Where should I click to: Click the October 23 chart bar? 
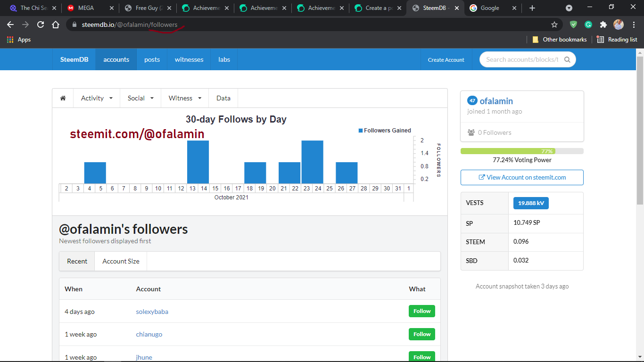pyautogui.click(x=312, y=162)
